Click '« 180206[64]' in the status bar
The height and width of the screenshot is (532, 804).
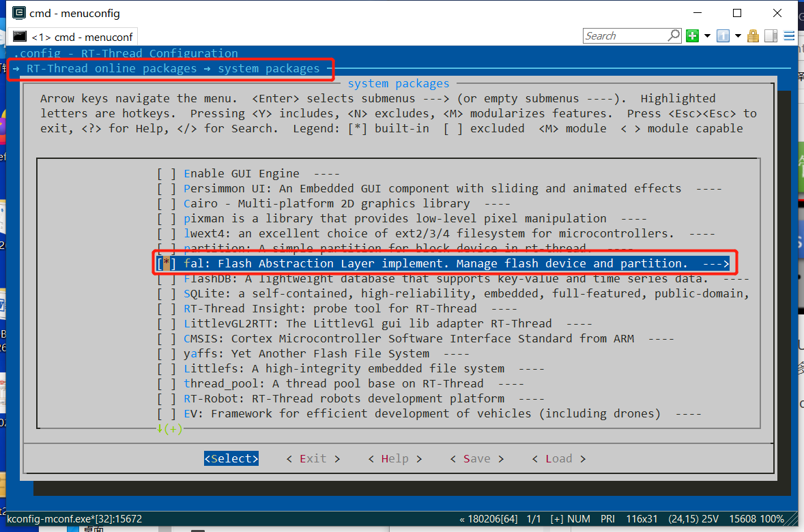tap(489, 518)
